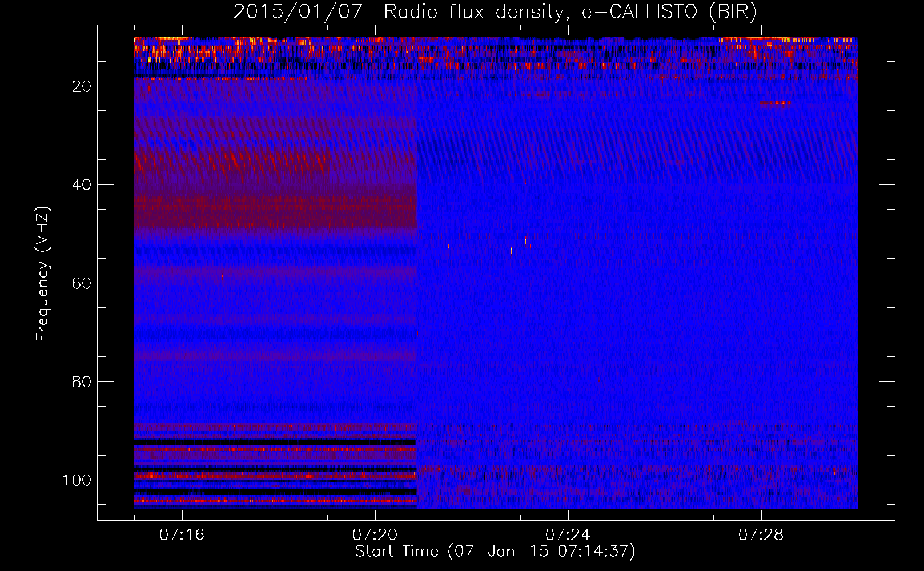Click the plot title "2015/01/07 Radio flux density, e-CALLISTO (BIR)"
The height and width of the screenshot is (571, 924).
tap(495, 11)
